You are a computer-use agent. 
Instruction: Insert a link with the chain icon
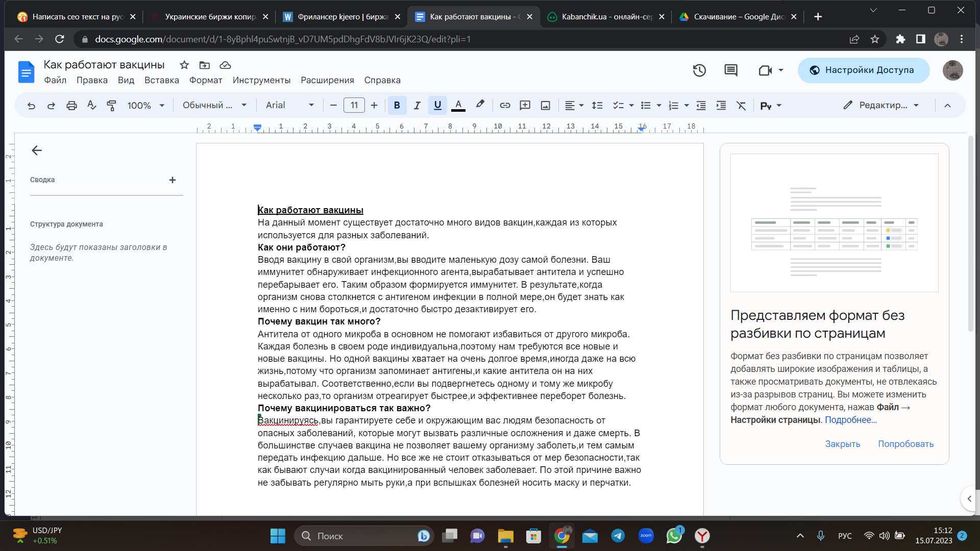(x=505, y=106)
